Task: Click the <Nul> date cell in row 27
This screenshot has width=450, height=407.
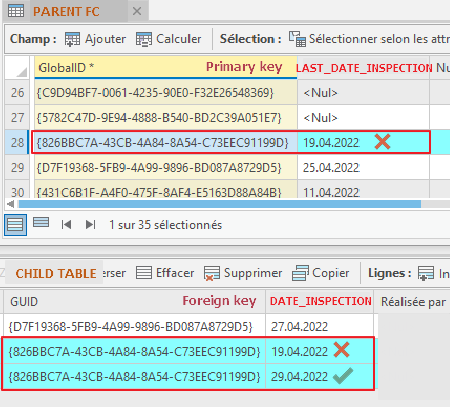Action: pos(363,117)
